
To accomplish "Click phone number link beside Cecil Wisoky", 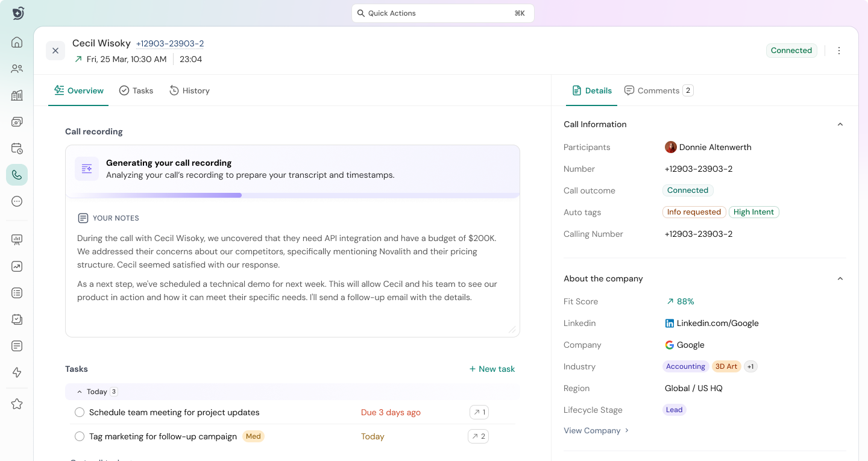I will [x=170, y=43].
